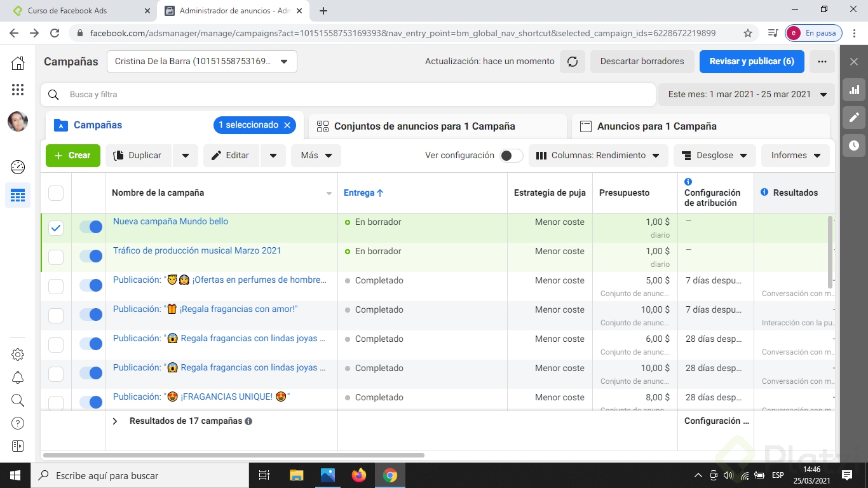Open the dropdown arrow next to Duplicar
Screen dimensions: 868x488
click(186, 156)
